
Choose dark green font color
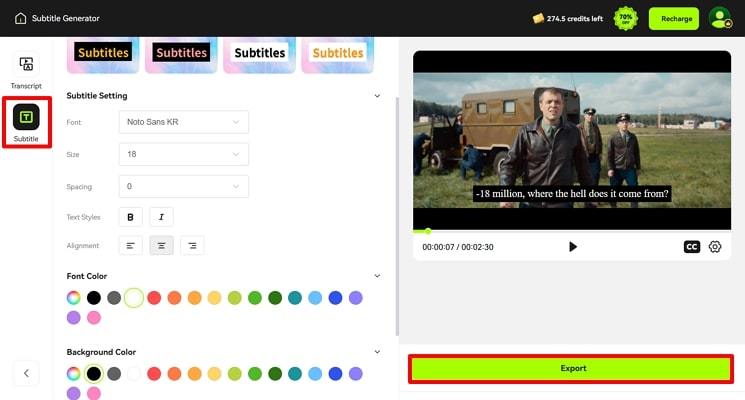click(x=275, y=298)
